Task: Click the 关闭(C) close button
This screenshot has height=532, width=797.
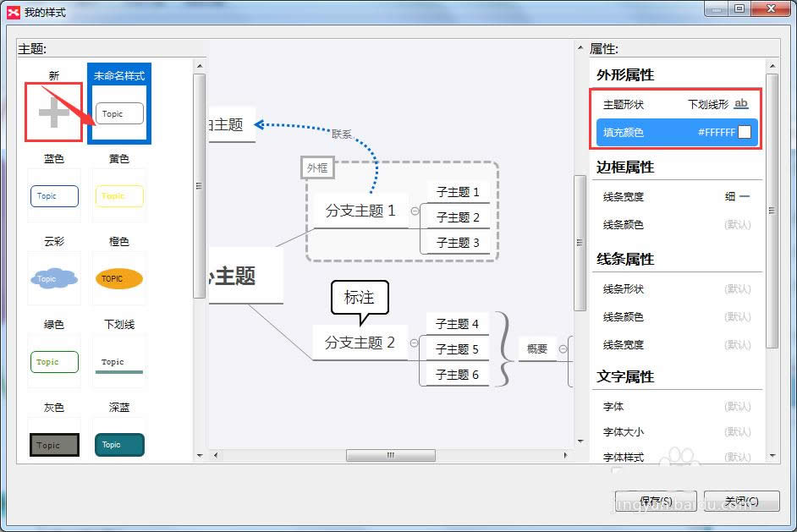Action: (742, 501)
